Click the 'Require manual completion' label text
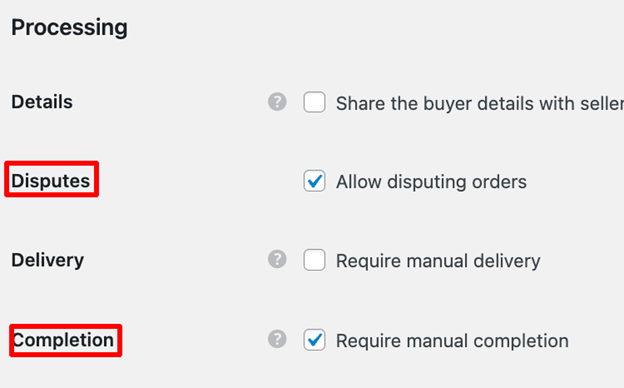This screenshot has width=624, height=388. pyautogui.click(x=452, y=341)
